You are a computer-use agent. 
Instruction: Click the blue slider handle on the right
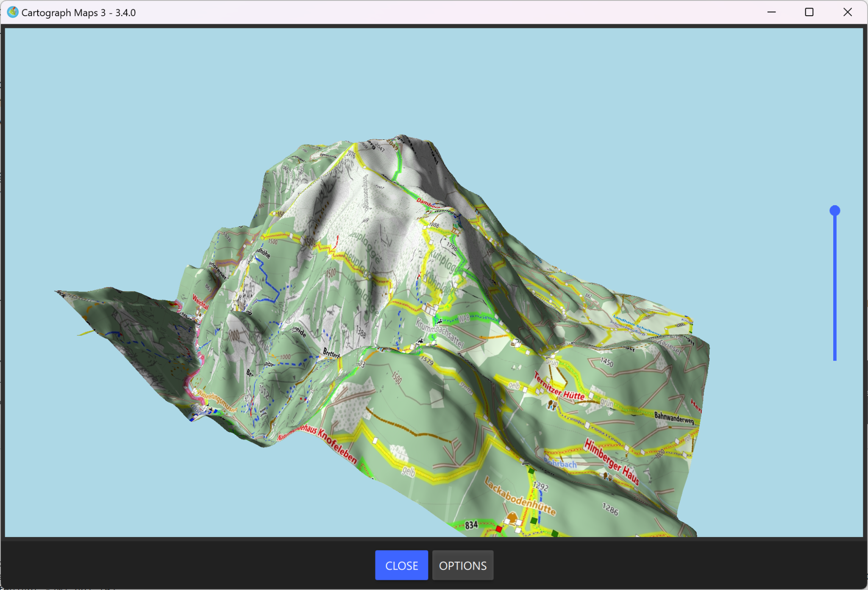834,209
